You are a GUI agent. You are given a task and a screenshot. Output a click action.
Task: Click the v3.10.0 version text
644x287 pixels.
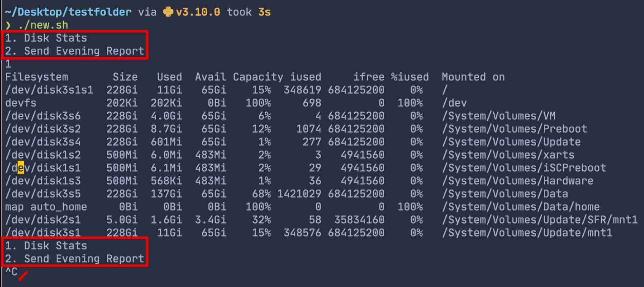198,12
